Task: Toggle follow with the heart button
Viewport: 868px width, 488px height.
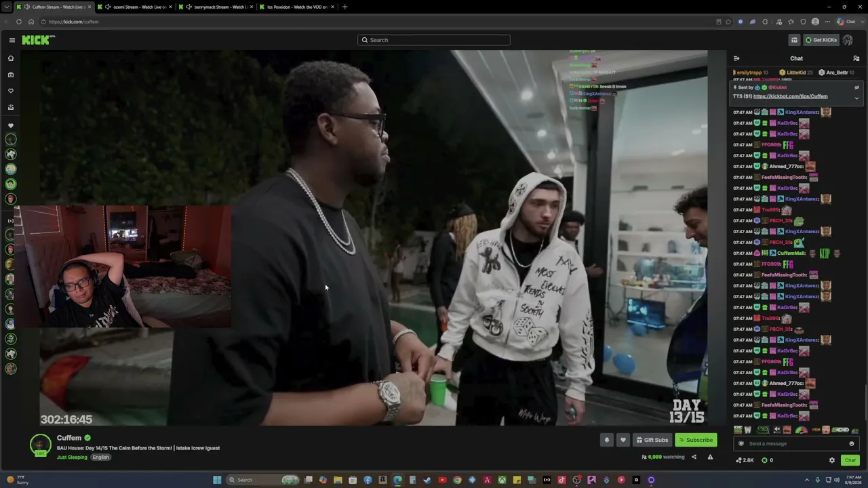Action: click(623, 440)
